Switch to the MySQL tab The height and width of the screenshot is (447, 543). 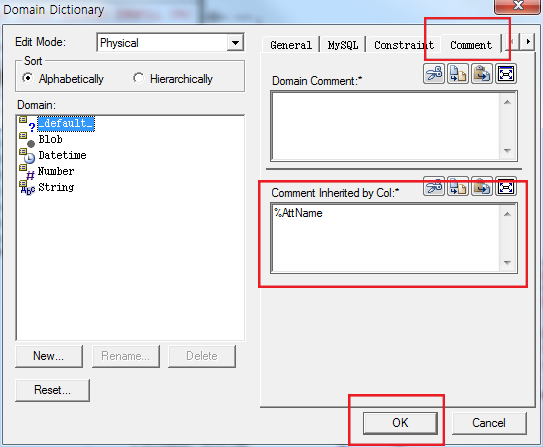tap(343, 45)
